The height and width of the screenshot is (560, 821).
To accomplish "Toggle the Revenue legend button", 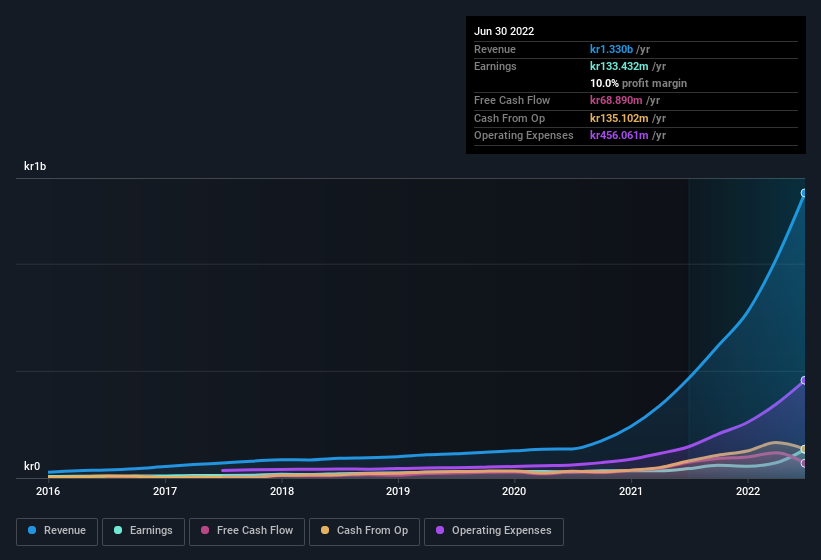I will point(57,532).
